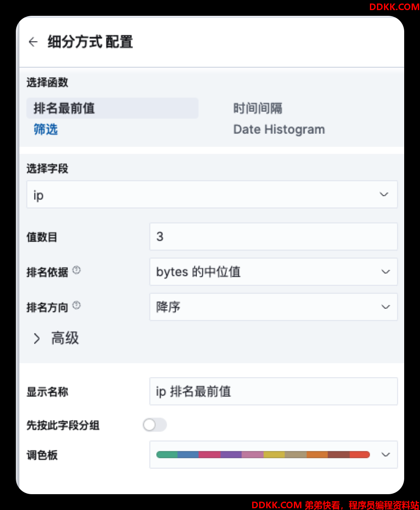Open the 选择字段 ip combo box
The height and width of the screenshot is (510, 420).
(212, 194)
